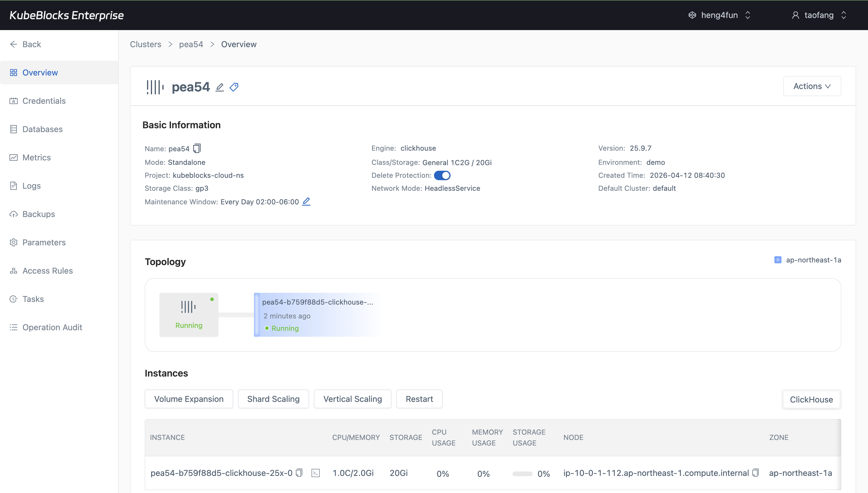Switch to the Databases section

point(42,129)
